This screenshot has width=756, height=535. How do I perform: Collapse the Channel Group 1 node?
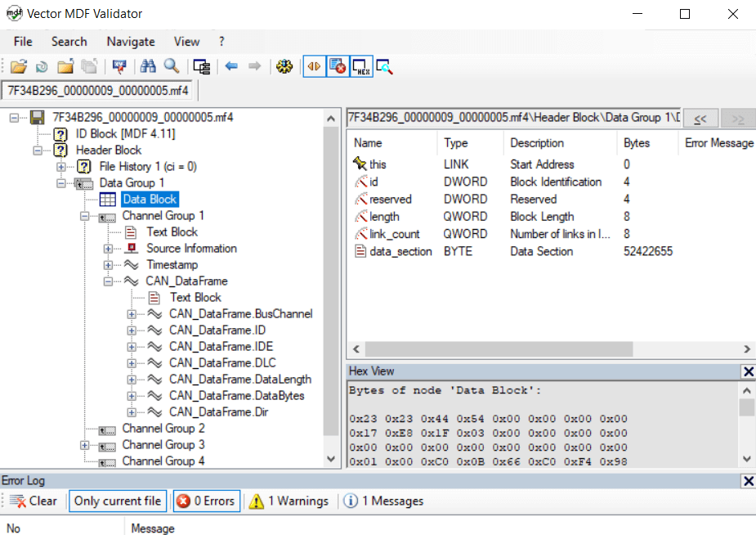84,216
